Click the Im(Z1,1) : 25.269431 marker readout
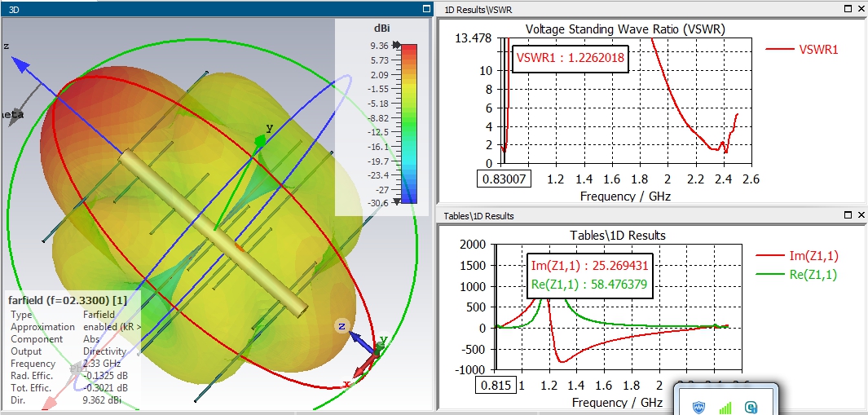Image resolution: width=868 pixels, height=415 pixels. [589, 266]
